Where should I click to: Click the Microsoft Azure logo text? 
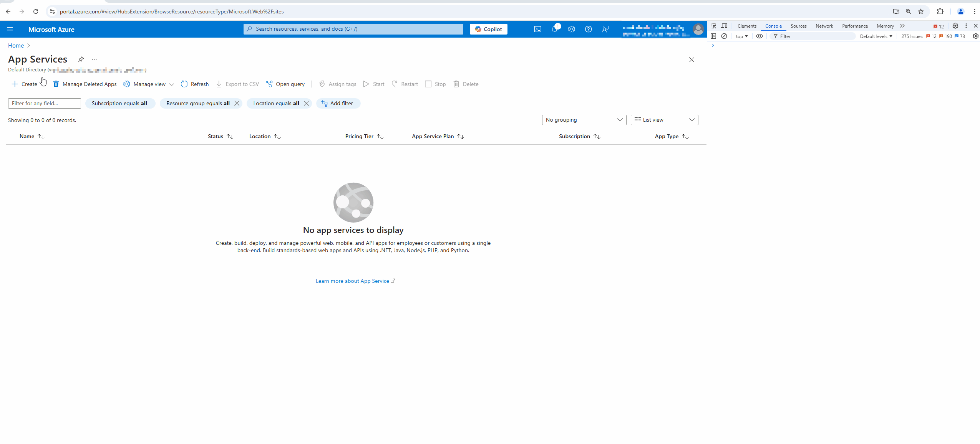coord(51,29)
